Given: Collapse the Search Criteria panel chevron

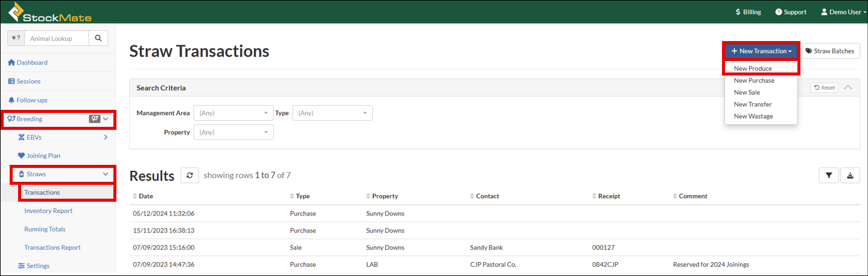Looking at the screenshot, I should click(x=848, y=88).
